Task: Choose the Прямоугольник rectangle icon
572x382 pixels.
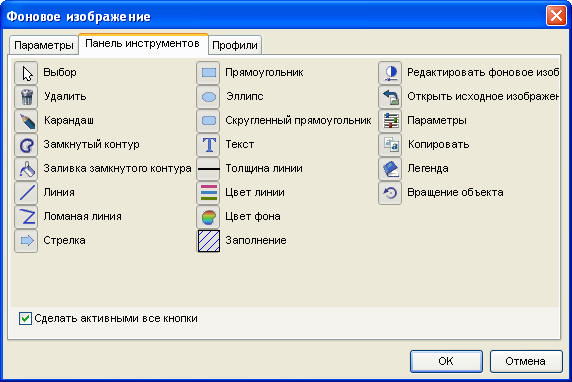Action: pos(208,73)
